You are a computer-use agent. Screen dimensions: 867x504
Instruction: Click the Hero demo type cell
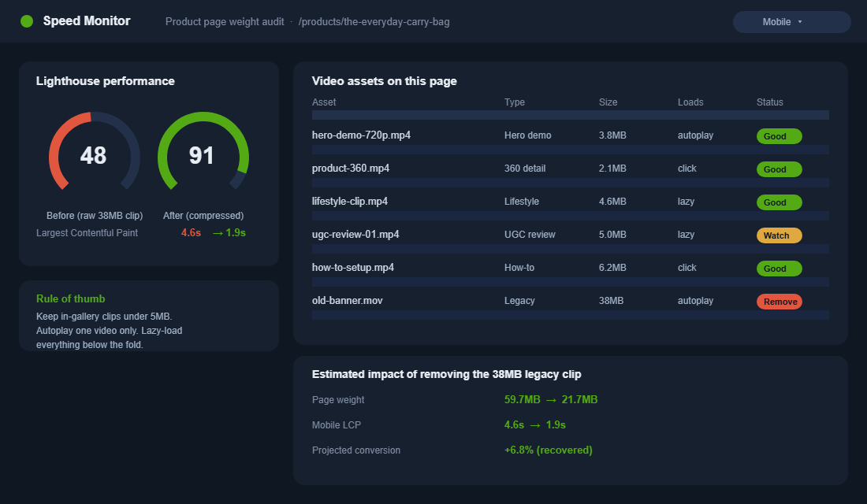[x=527, y=135]
